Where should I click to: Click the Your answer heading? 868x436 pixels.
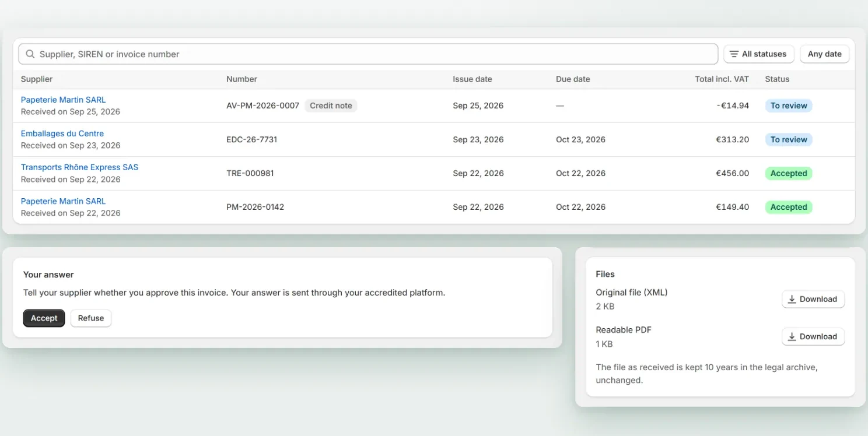point(48,275)
